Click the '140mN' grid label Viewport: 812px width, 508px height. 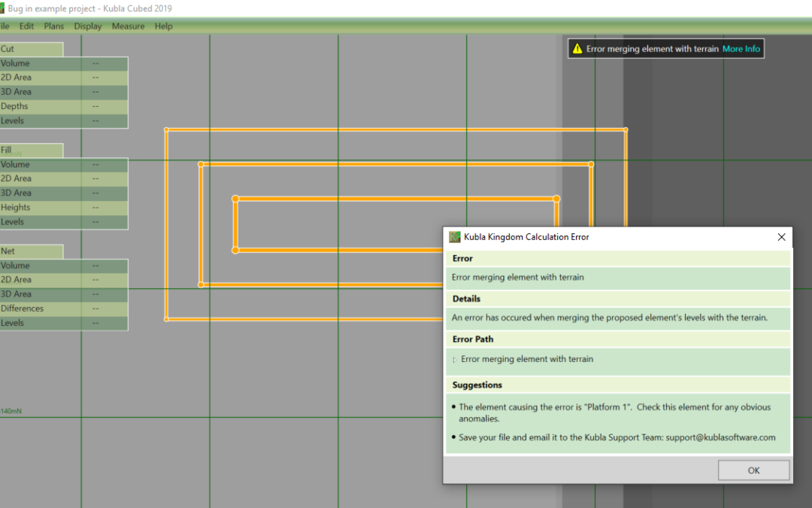point(11,411)
